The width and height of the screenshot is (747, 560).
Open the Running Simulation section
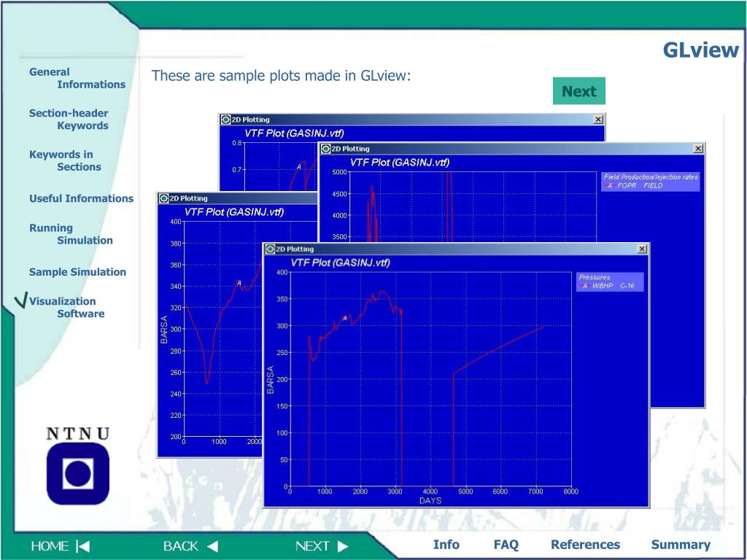click(x=71, y=234)
